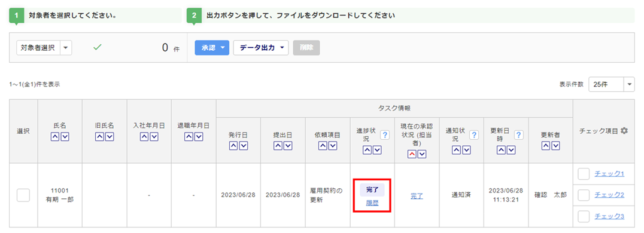Sort 退職年月日 column descending
644x233 pixels.
tap(198, 137)
